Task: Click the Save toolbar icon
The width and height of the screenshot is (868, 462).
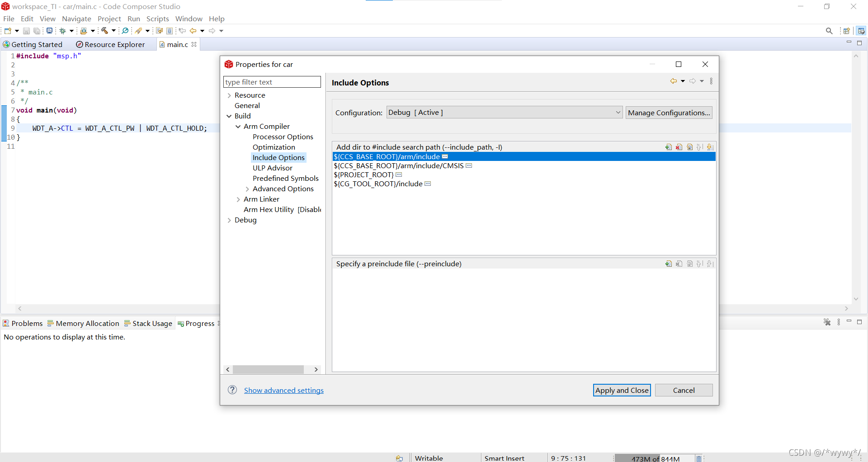Action: pyautogui.click(x=26, y=31)
